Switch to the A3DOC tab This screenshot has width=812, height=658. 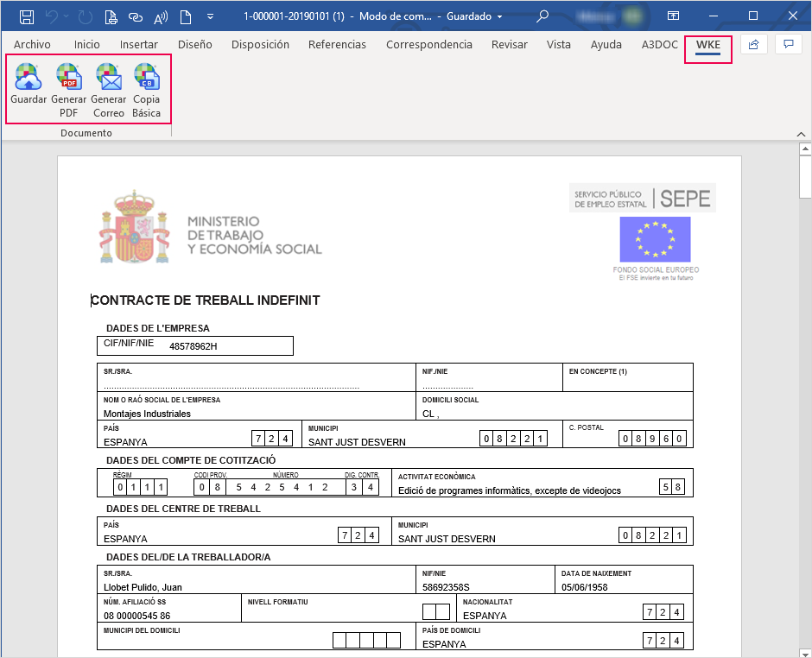(x=660, y=45)
